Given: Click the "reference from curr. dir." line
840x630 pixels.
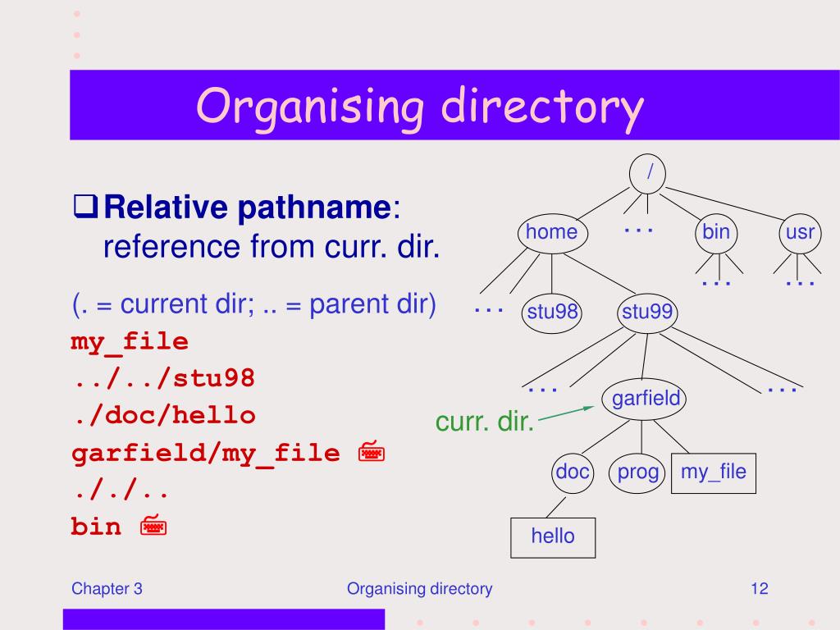Looking at the screenshot, I should pyautogui.click(x=271, y=247).
